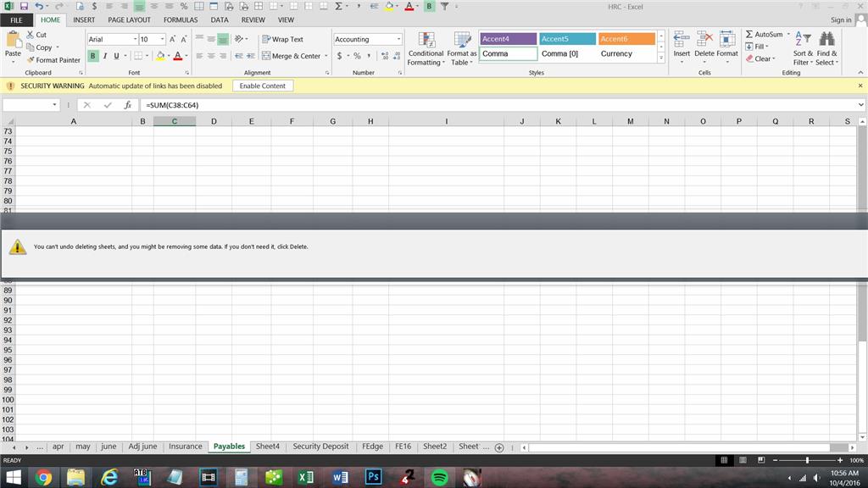
Task: Activate Format Painter
Action: [53, 60]
